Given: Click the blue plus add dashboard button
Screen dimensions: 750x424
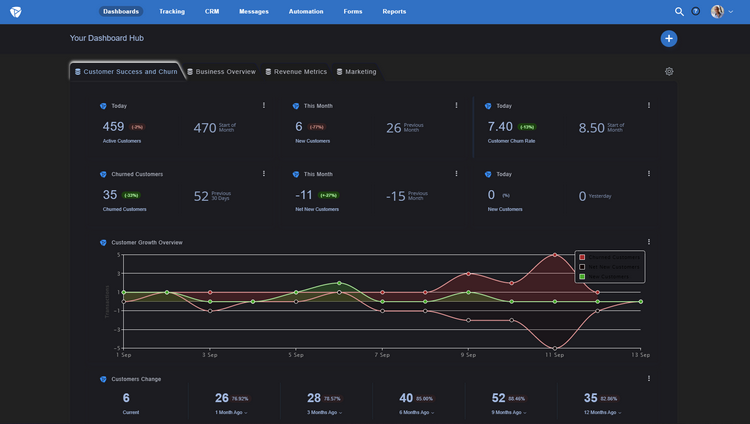Looking at the screenshot, I should [669, 39].
